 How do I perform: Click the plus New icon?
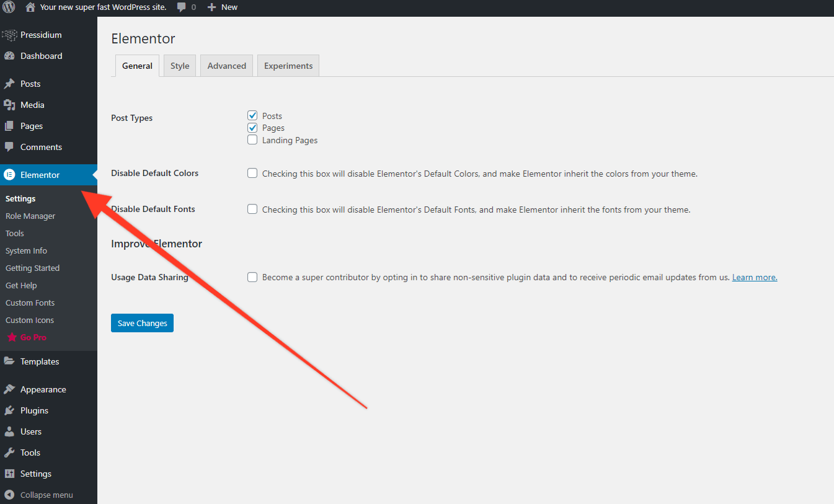(211, 7)
